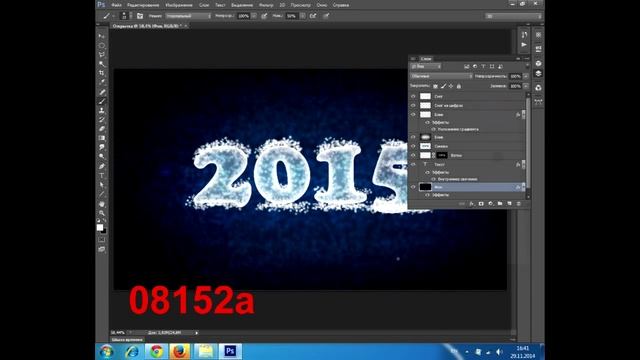Image resolution: width=640 pixels, height=360 pixels.
Task: Select the Gradient tool
Action: 102,138
